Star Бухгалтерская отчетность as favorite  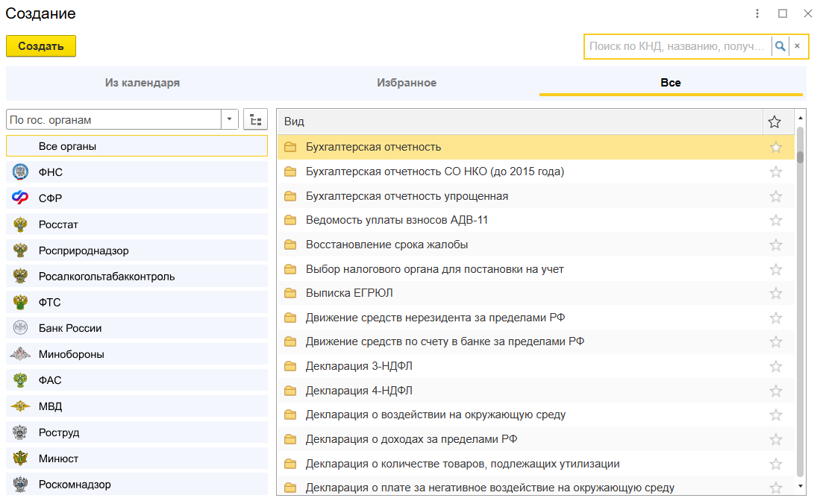tap(775, 147)
